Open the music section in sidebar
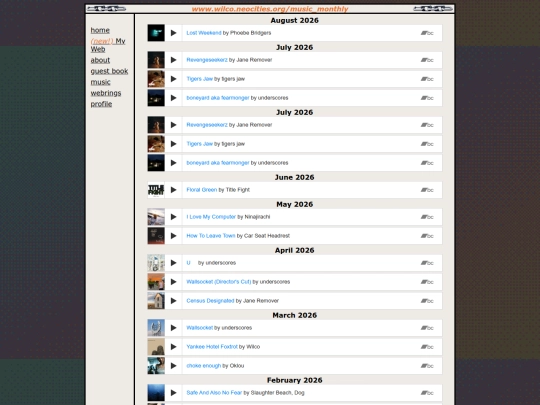The width and height of the screenshot is (540, 405). (101, 82)
